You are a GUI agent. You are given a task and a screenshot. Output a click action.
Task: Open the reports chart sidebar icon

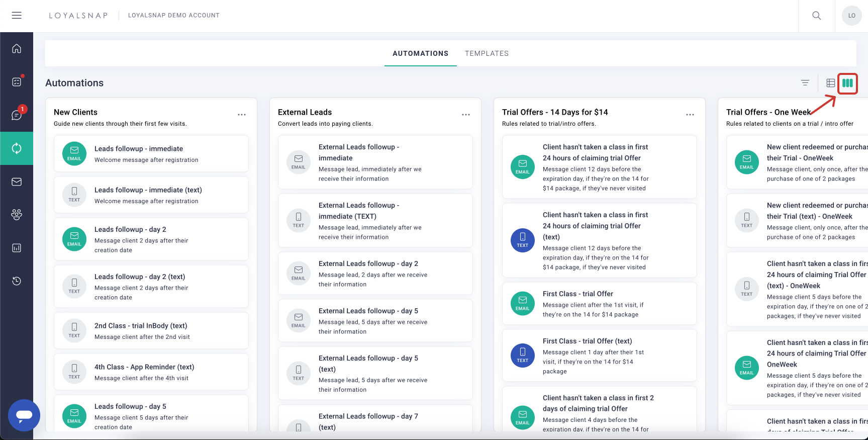point(17,248)
